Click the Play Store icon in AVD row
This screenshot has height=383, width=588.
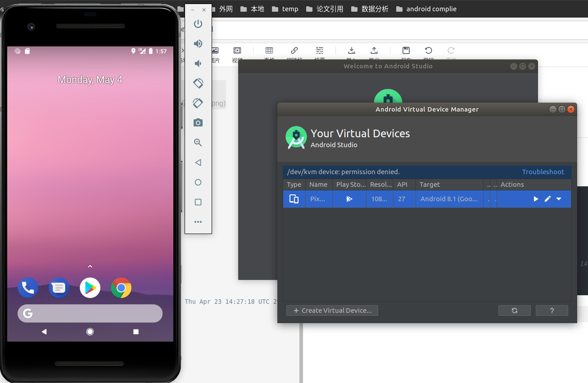[349, 199]
